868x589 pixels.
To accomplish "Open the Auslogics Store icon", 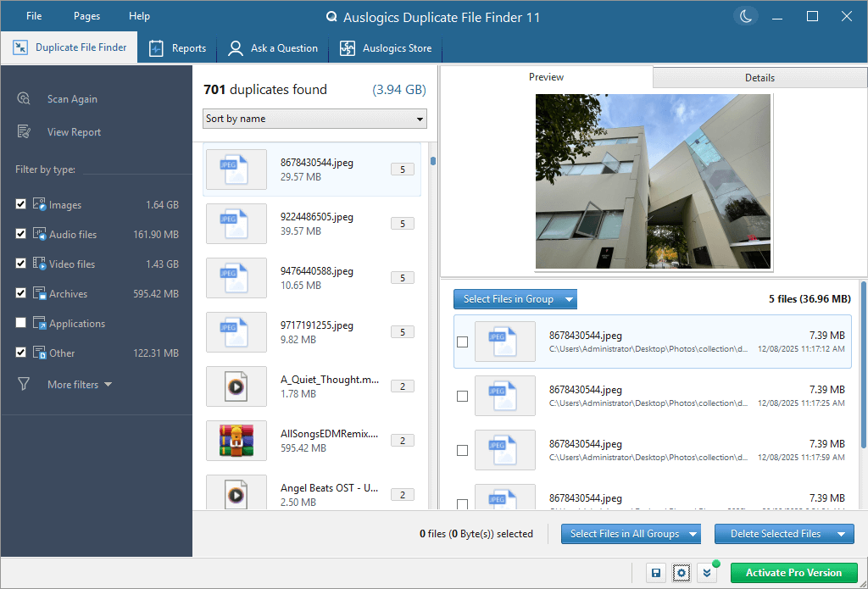I will [347, 48].
